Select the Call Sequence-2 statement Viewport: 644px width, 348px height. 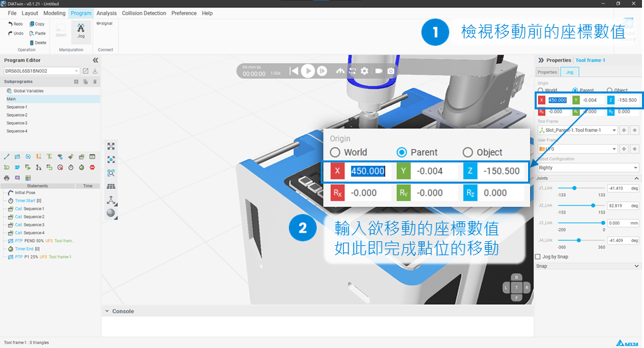[x=30, y=217]
